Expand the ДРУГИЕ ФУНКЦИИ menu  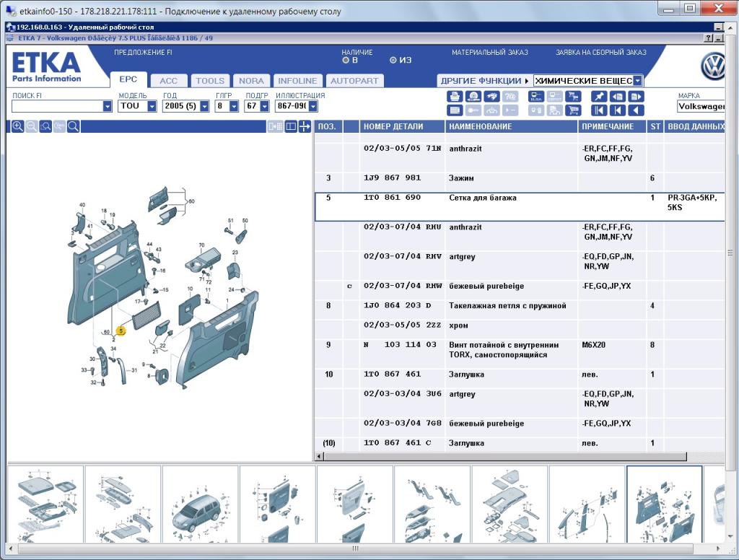pos(484,81)
